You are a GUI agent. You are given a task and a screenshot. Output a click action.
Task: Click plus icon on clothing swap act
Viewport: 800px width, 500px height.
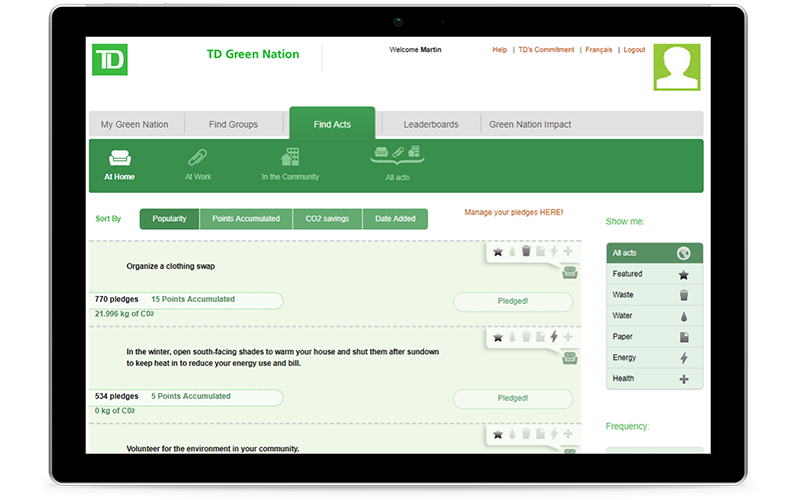click(x=568, y=251)
